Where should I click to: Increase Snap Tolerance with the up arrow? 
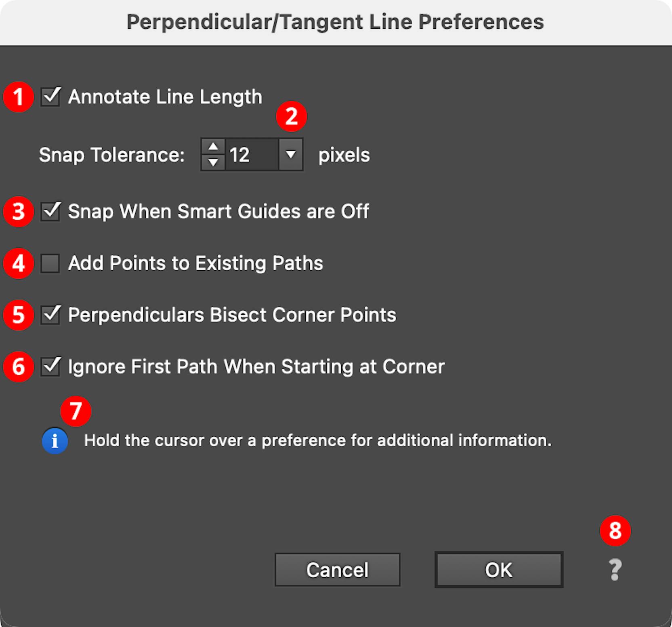(213, 147)
